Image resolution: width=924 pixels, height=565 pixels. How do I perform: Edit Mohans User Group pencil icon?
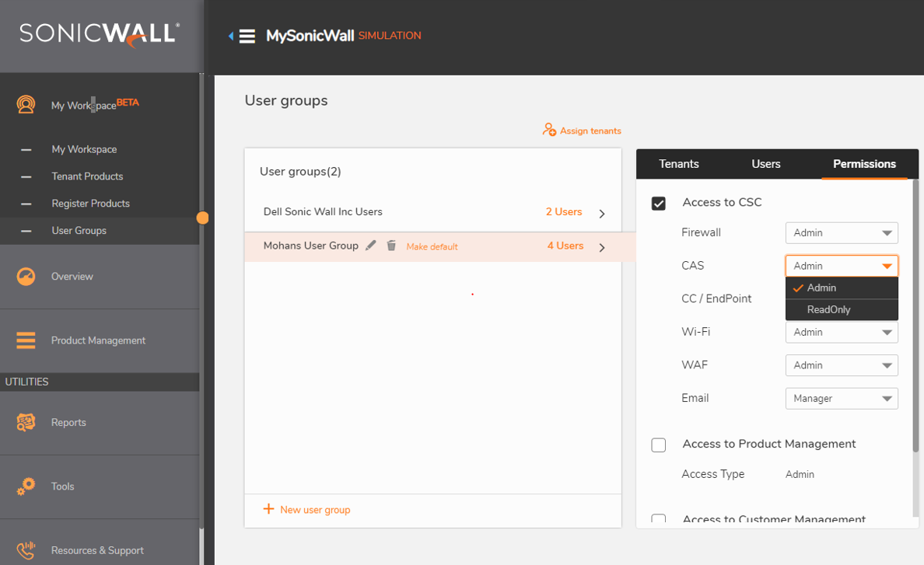371,246
